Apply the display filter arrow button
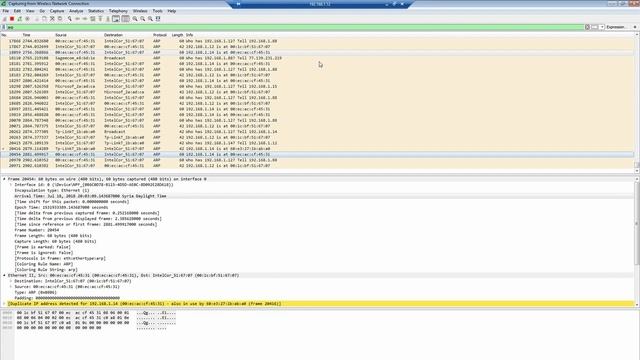The height and width of the screenshot is (360, 640). (x=595, y=27)
